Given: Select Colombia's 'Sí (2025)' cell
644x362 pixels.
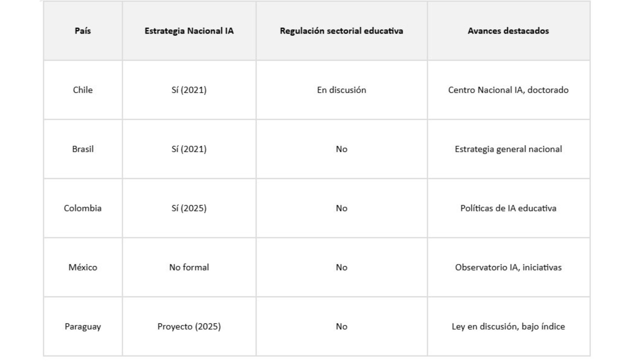Looking at the screenshot, I should click(189, 208).
